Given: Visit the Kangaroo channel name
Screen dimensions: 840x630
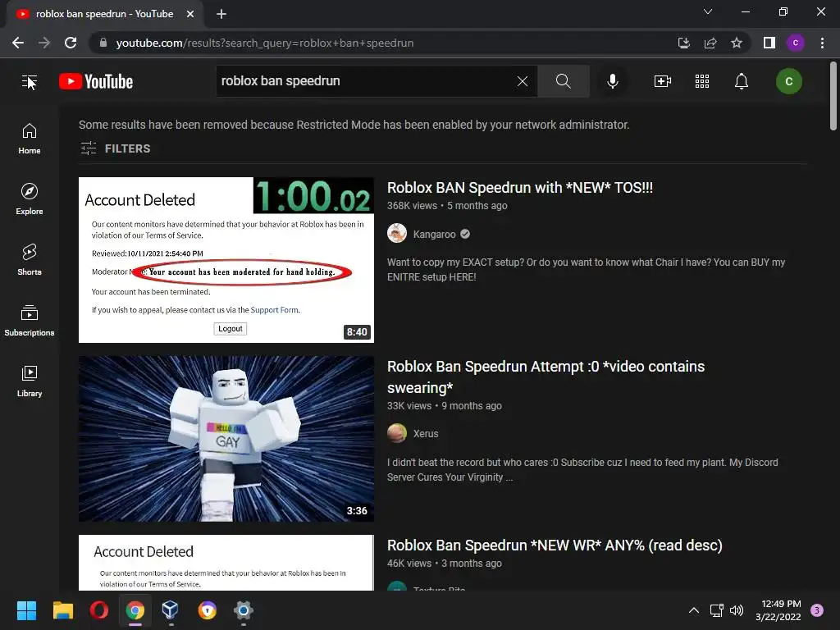Looking at the screenshot, I should [x=435, y=234].
